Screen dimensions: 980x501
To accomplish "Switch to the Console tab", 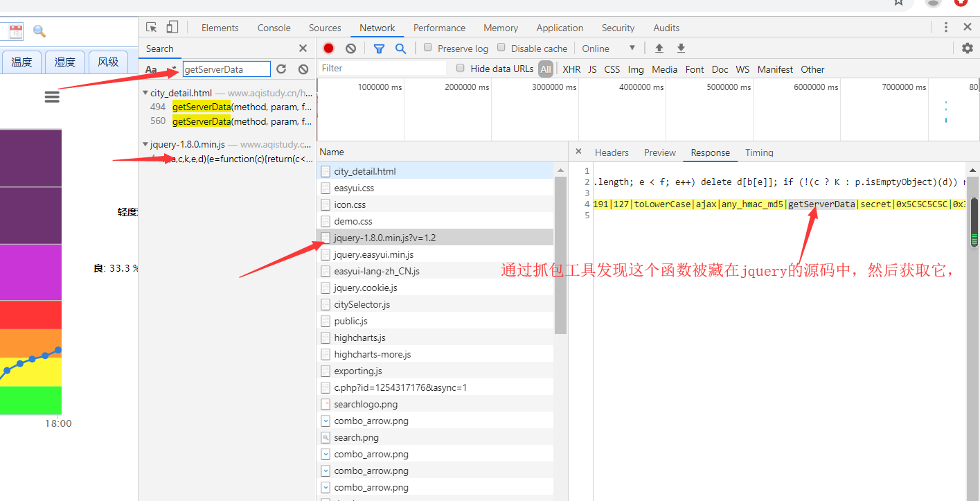I will [x=274, y=28].
